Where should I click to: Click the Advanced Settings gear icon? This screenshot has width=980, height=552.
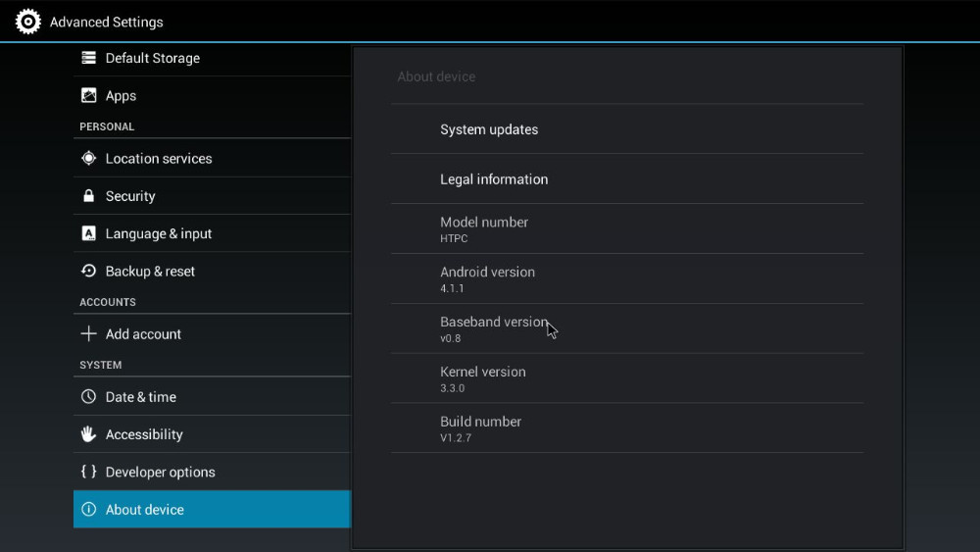tap(28, 22)
